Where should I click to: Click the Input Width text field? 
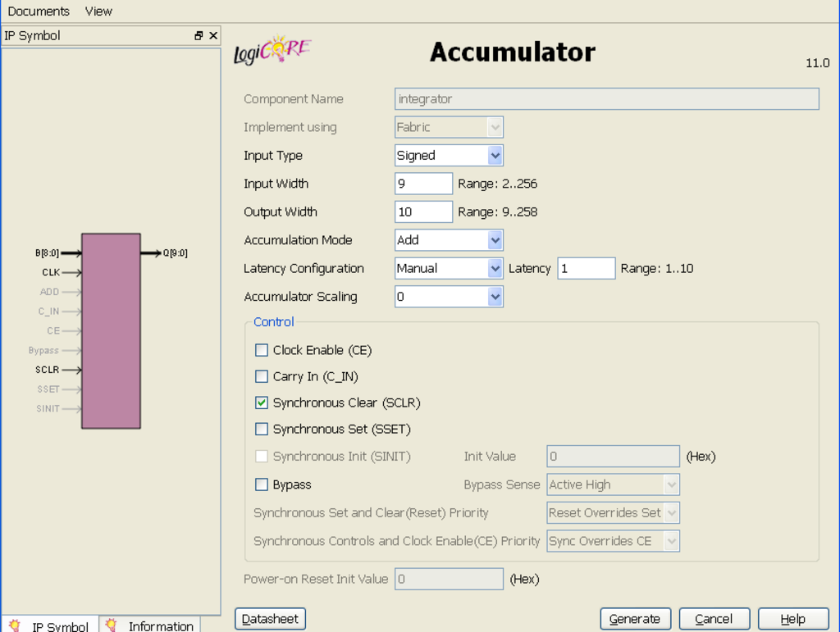point(423,184)
